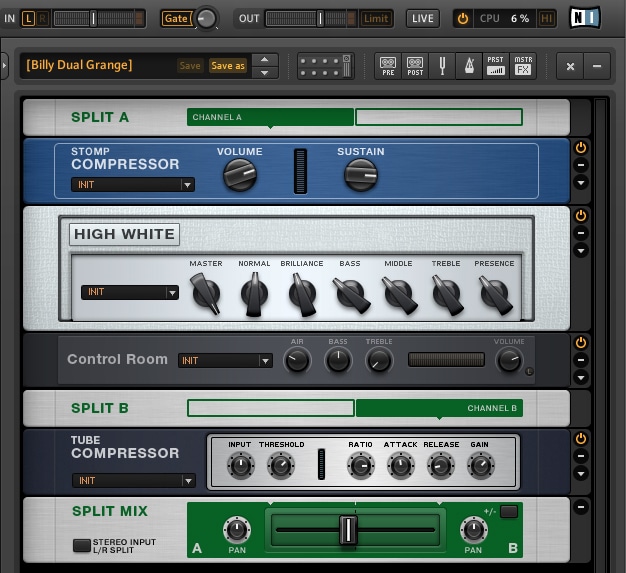Image resolution: width=626 pixels, height=573 pixels.
Task: Click the Billy Dual Grange preset name
Action: click(x=79, y=65)
